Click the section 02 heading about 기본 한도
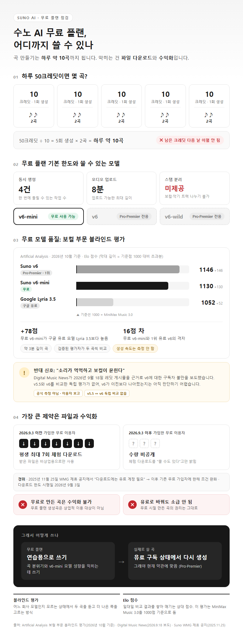Image resolution: width=243 pixels, height=644 pixels. (71, 163)
